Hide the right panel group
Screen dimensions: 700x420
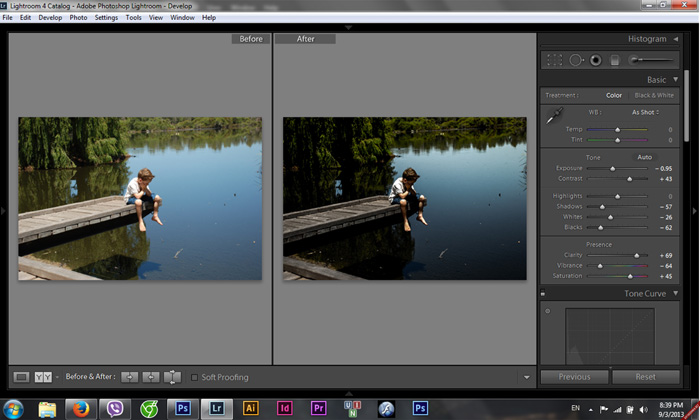pyautogui.click(x=695, y=211)
